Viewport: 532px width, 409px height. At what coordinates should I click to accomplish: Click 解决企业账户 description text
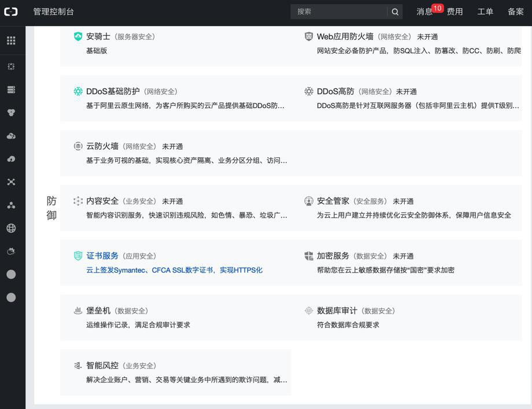187,380
